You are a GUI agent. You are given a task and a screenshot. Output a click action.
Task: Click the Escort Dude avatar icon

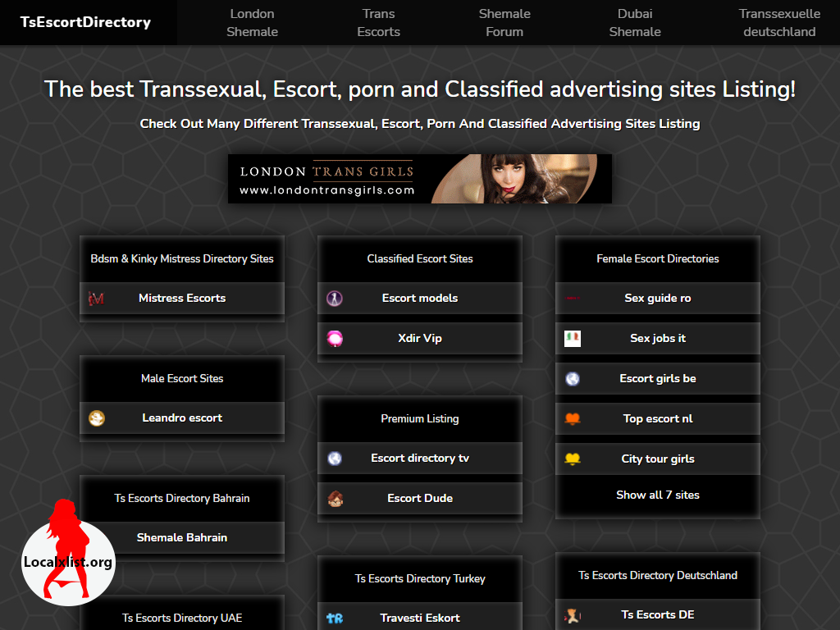[x=335, y=499]
